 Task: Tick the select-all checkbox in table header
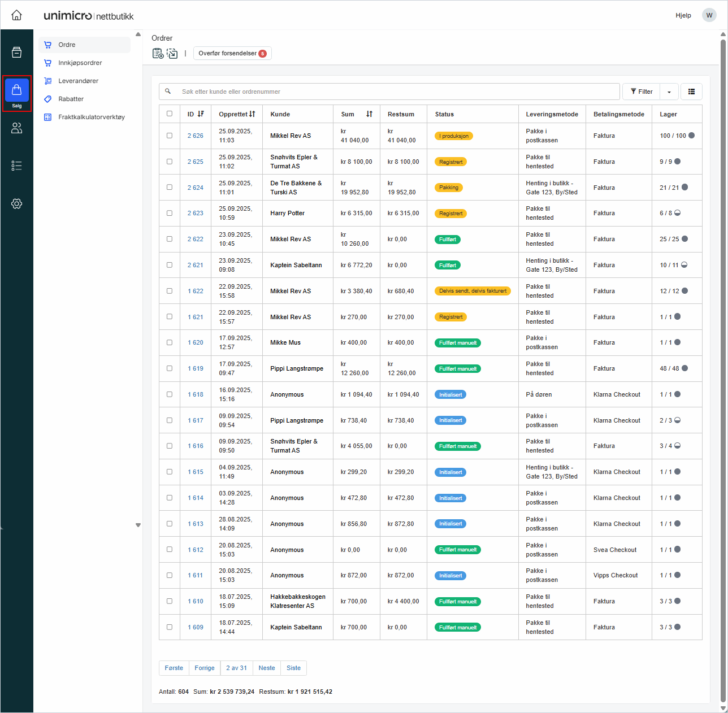(x=170, y=114)
